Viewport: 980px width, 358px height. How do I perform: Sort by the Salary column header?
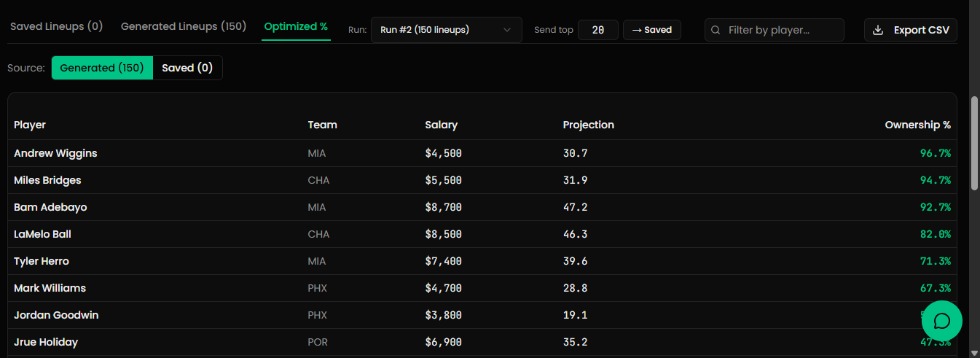(x=441, y=125)
